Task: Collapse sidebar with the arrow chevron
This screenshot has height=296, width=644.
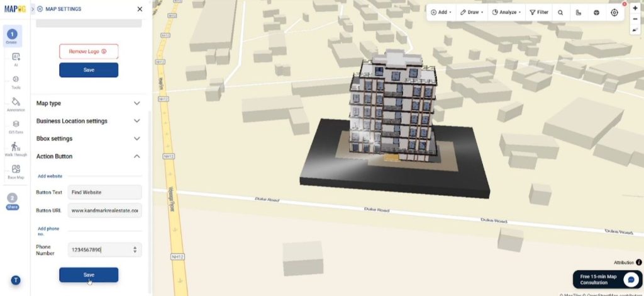Action: [x=33, y=9]
